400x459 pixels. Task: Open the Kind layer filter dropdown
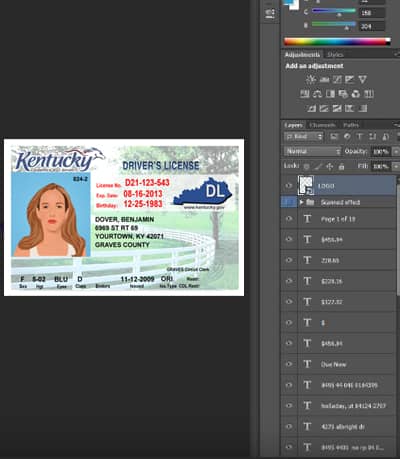(304, 137)
